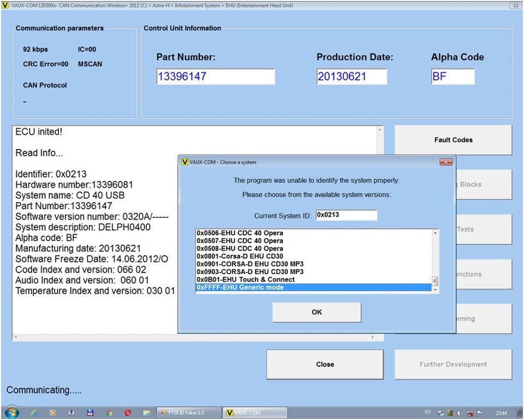This screenshot has height=420, width=524.
Task: Open the Windows Start menu
Action: (x=13, y=413)
